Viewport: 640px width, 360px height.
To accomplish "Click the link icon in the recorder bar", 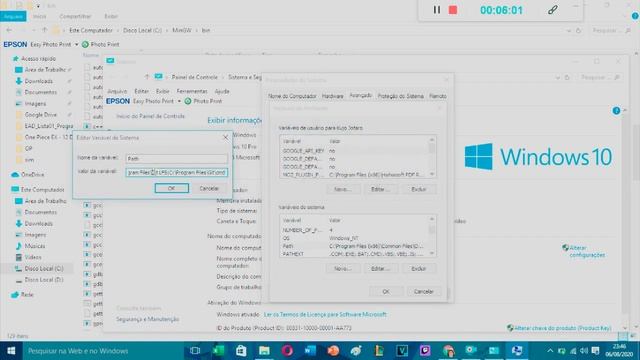I will click(553, 10).
